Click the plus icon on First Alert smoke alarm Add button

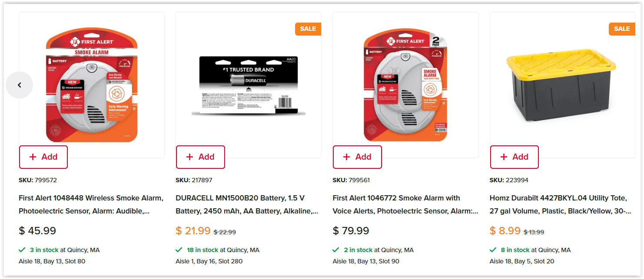(33, 157)
